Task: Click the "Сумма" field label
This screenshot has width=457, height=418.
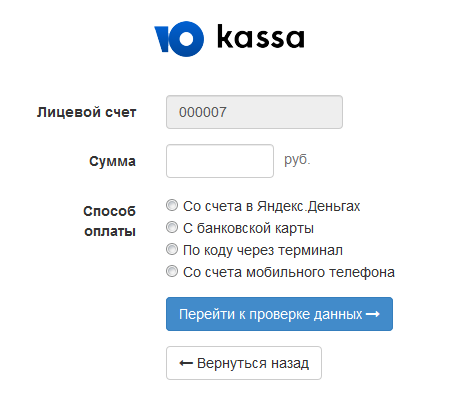Action: [x=112, y=161]
